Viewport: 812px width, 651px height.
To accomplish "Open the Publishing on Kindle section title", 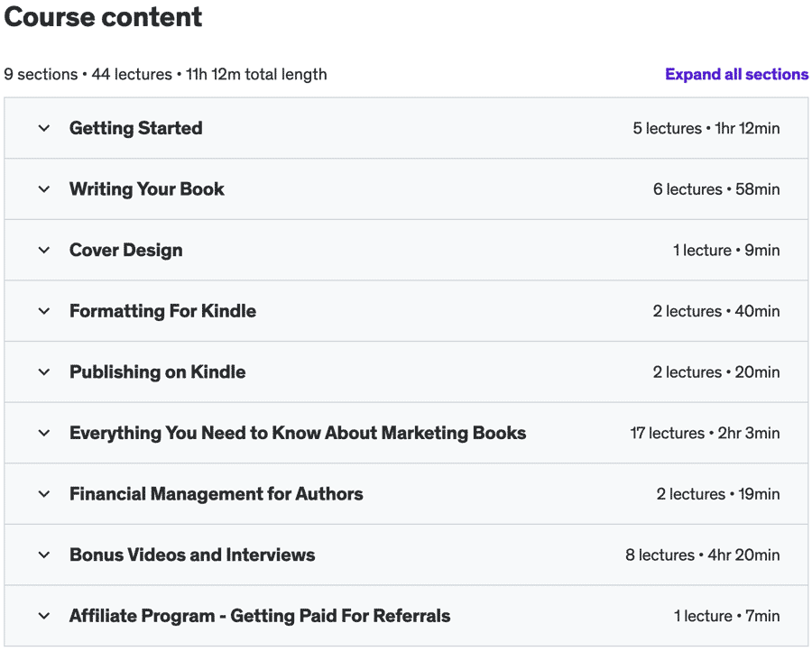I will [x=157, y=372].
